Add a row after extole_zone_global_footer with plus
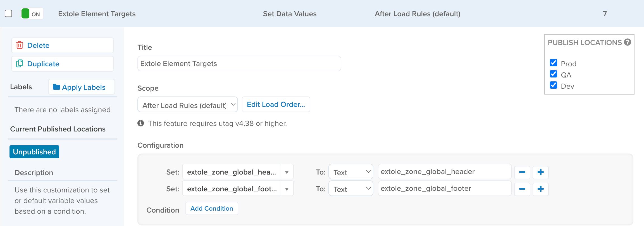The image size is (644, 226). coord(540,189)
